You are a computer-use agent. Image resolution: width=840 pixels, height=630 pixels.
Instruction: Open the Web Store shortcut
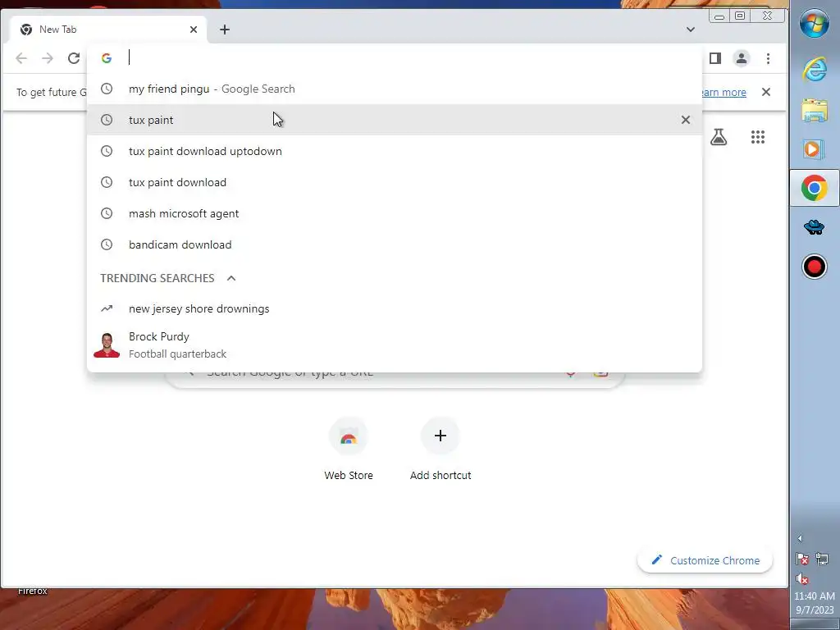point(348,450)
